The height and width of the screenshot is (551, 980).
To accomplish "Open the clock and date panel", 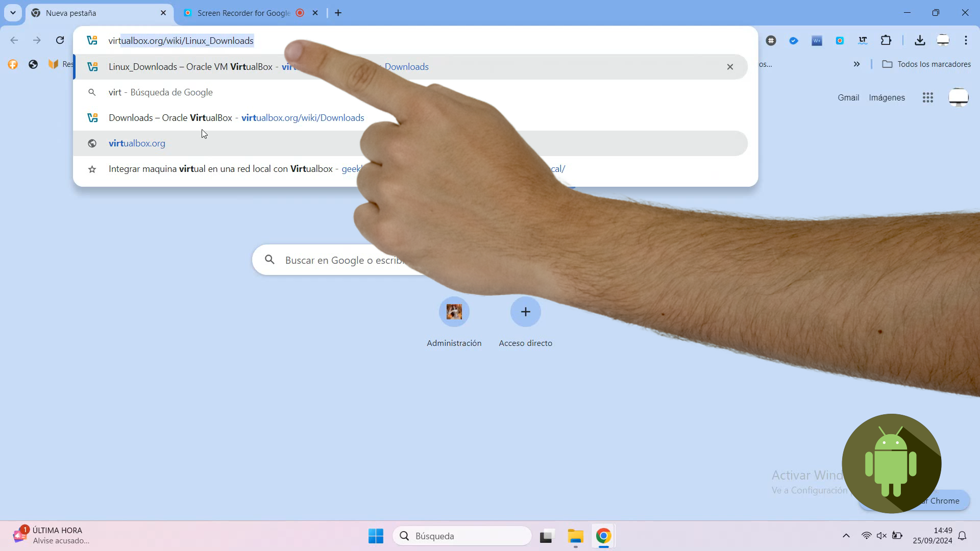I will coord(933,536).
